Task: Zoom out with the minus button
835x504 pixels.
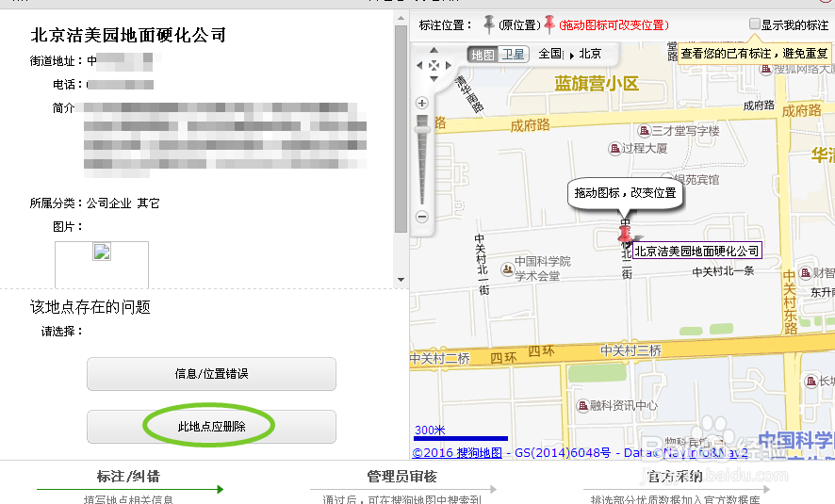Action: tap(422, 217)
